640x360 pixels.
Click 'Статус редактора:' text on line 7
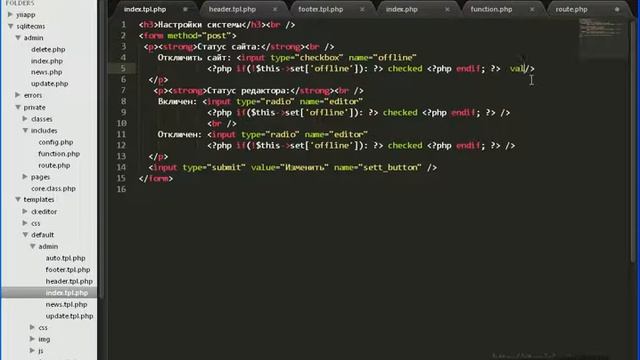(x=249, y=91)
